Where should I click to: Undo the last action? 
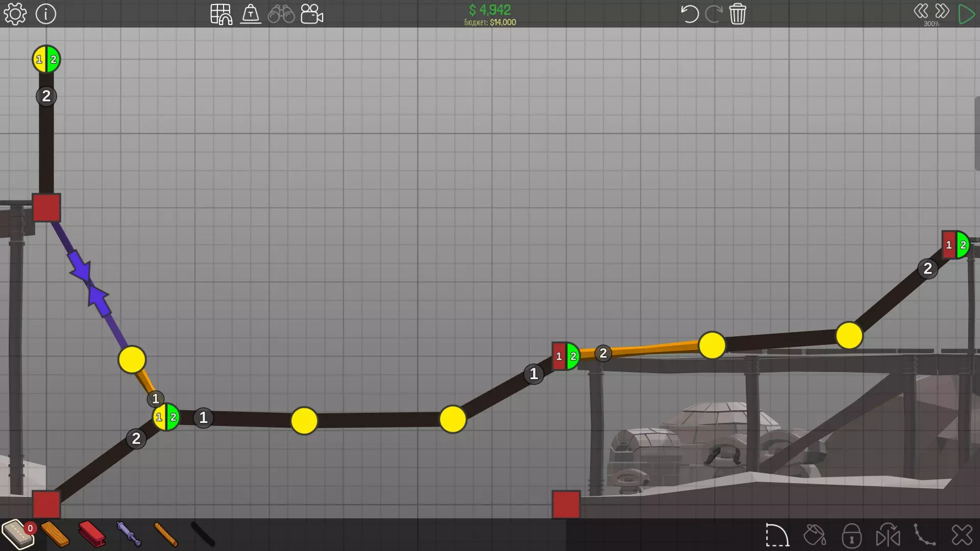point(689,14)
